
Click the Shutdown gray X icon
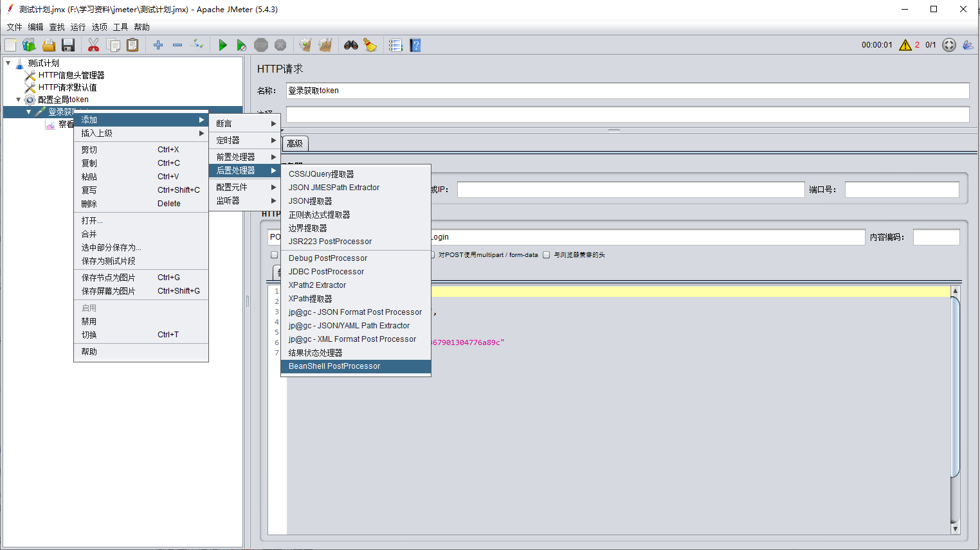(280, 45)
